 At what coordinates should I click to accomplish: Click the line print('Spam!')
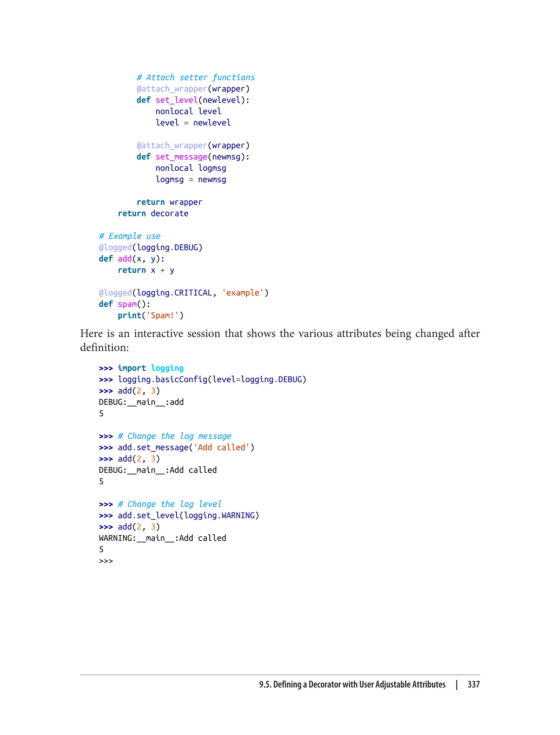coord(151,315)
